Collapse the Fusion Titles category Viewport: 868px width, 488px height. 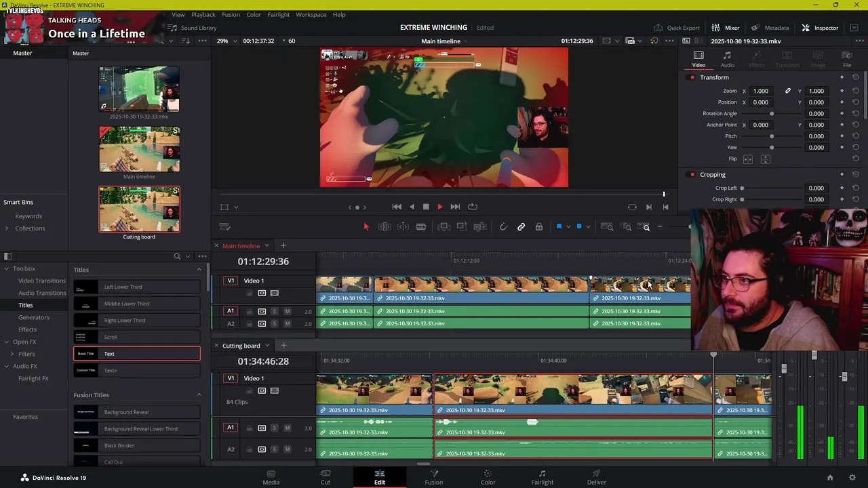click(x=199, y=395)
